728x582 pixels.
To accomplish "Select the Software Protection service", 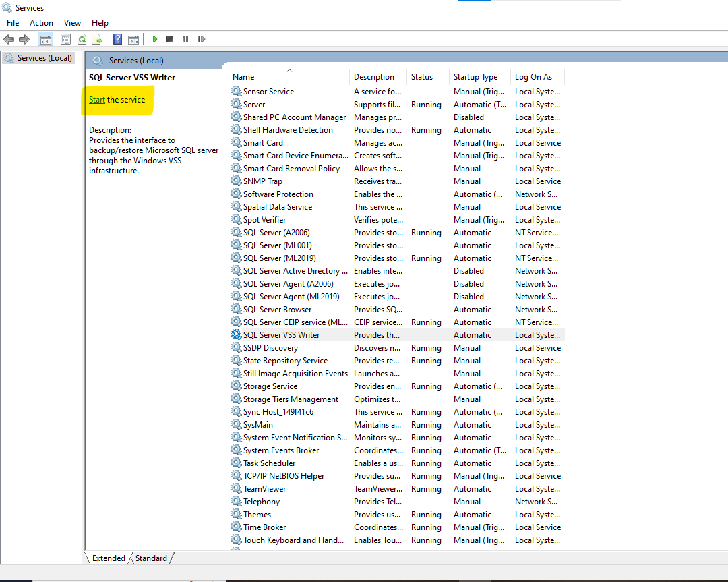I will pos(398,194).
